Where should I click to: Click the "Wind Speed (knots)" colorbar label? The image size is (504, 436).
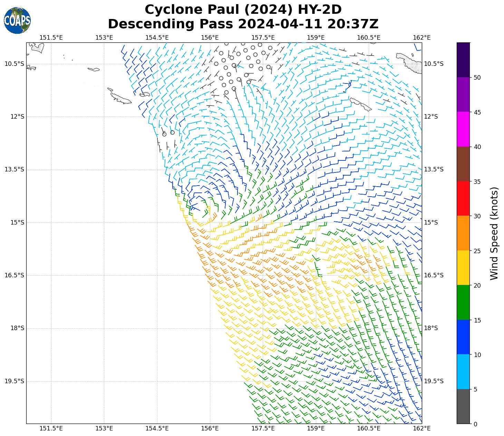(494, 234)
